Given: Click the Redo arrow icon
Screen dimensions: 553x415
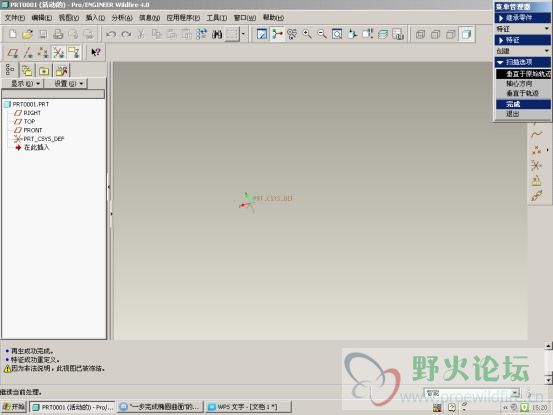Looking at the screenshot, I should (x=126, y=34).
